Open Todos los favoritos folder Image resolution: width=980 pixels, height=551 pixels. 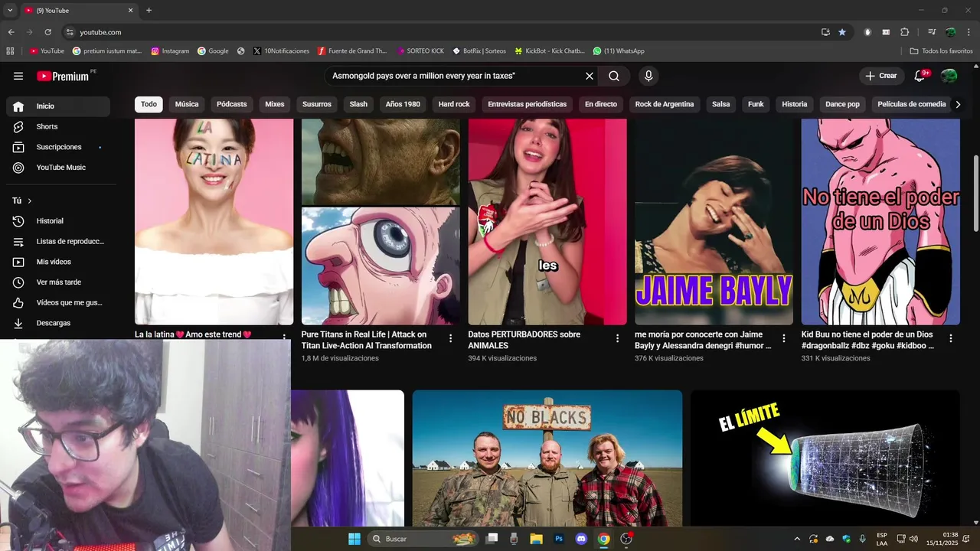click(x=941, y=51)
